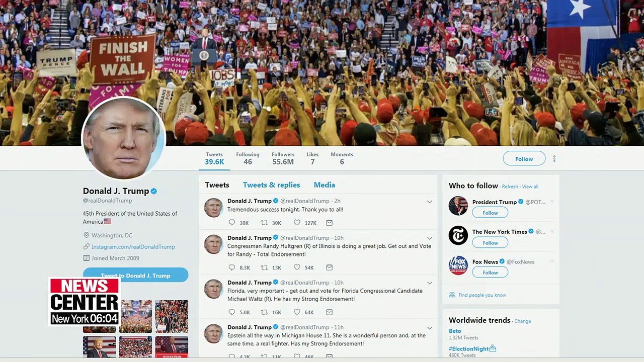Expand options chevron on first tweet
This screenshot has width=644, height=362.
point(430,202)
